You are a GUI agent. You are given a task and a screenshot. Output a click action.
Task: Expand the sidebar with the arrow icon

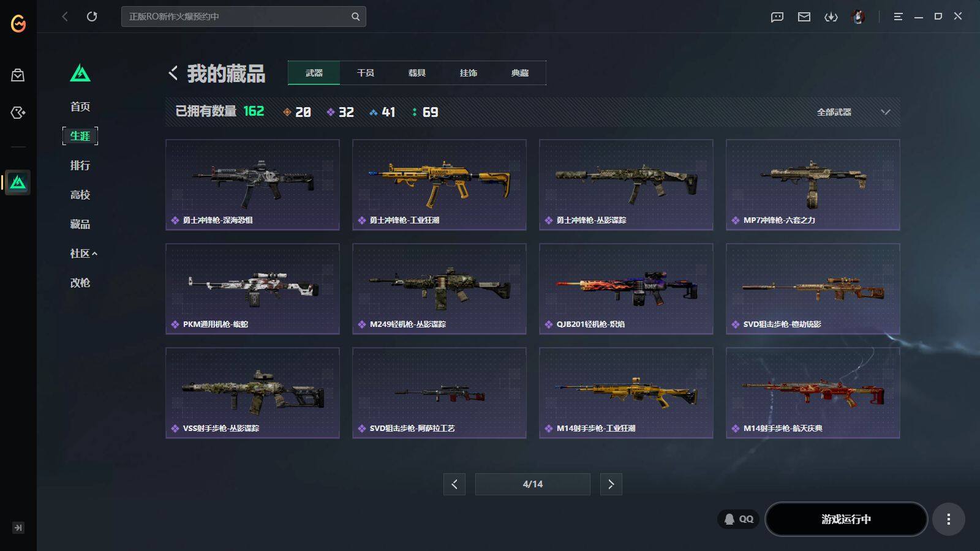(18, 528)
